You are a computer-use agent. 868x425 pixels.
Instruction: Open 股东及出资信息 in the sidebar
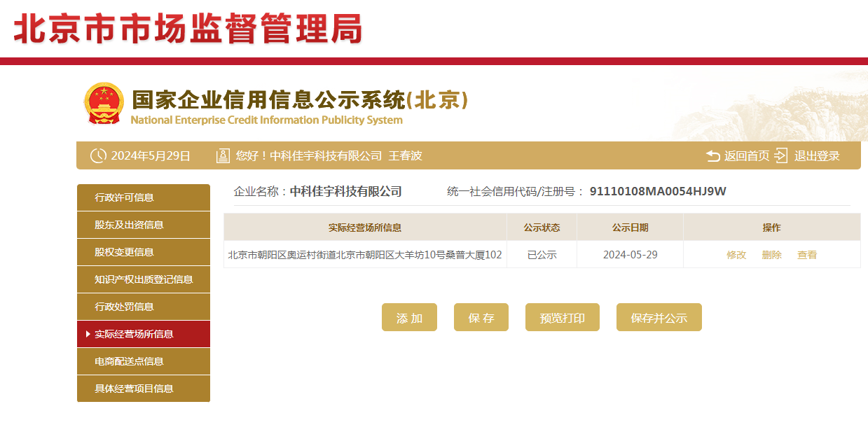tap(144, 225)
